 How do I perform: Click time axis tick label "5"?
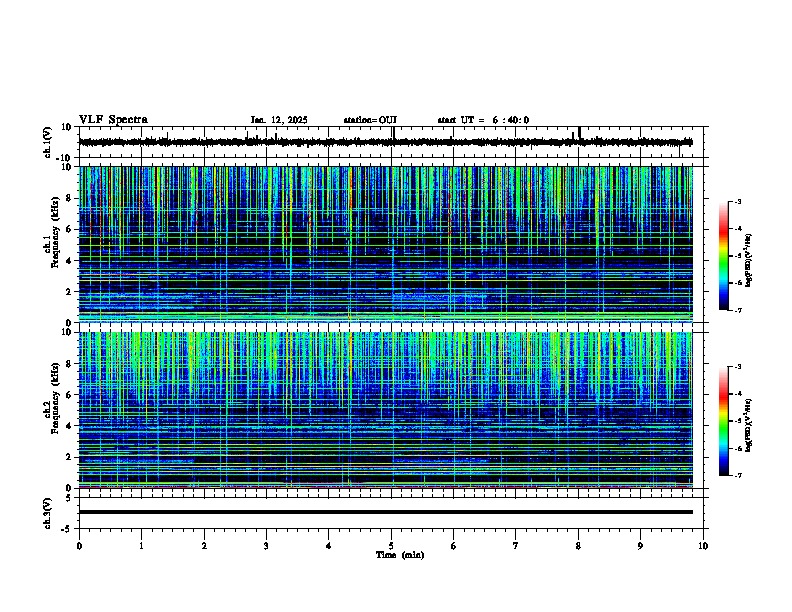tap(391, 546)
